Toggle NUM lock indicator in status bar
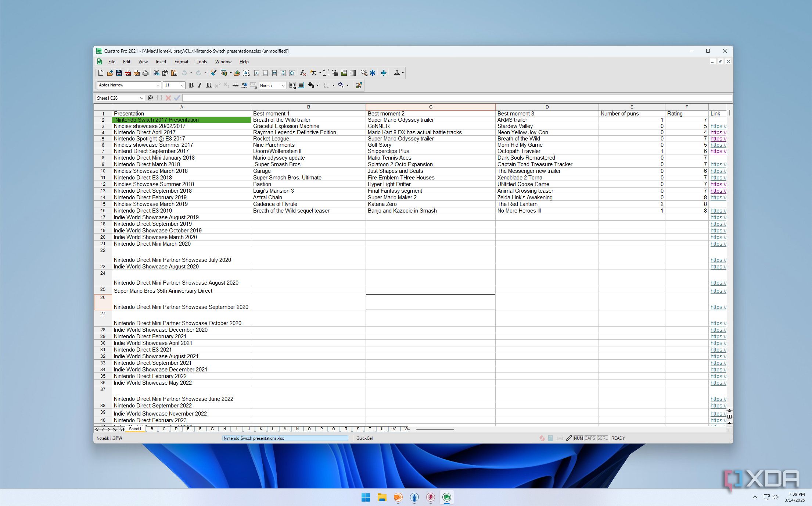The width and height of the screenshot is (812, 506). (578, 438)
